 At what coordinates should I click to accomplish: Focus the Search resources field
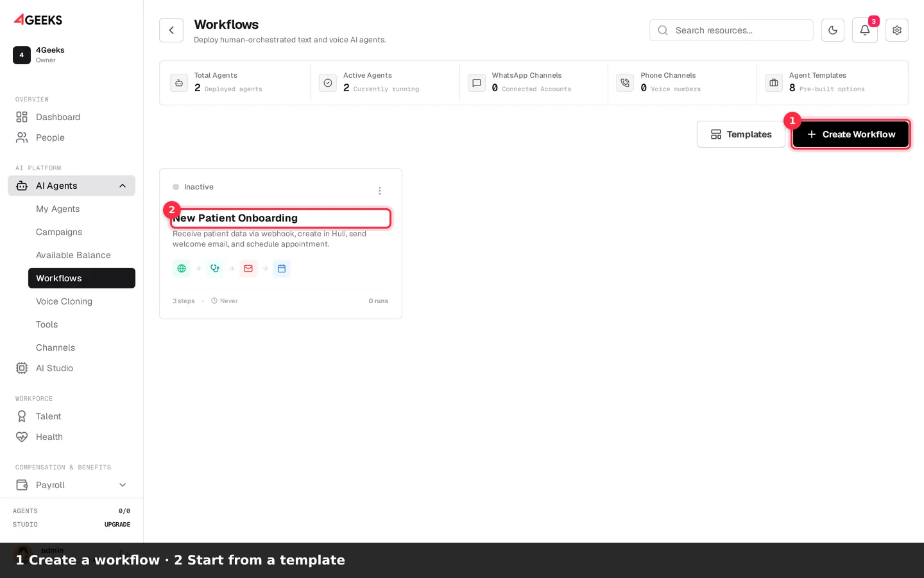tap(732, 30)
